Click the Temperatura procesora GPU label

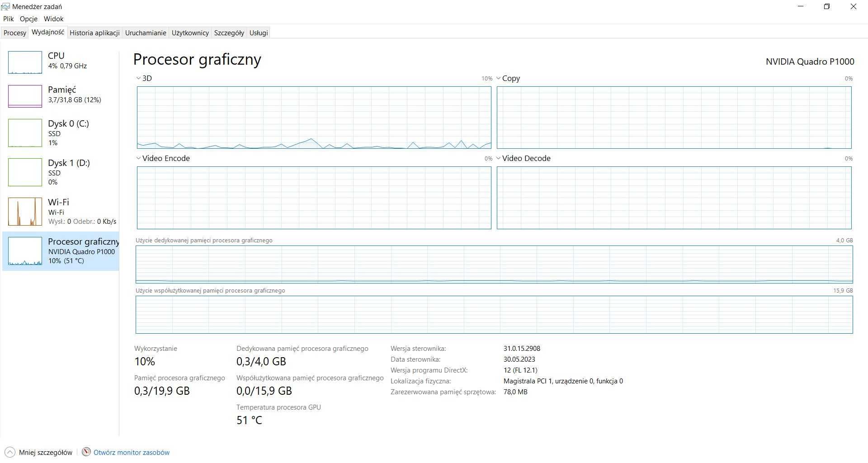click(278, 407)
